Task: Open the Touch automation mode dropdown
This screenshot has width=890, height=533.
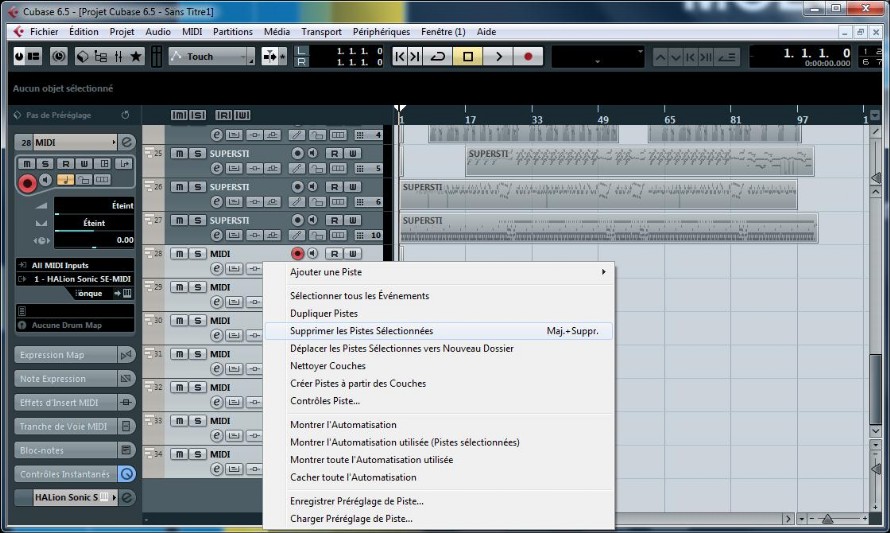Action: (212, 56)
